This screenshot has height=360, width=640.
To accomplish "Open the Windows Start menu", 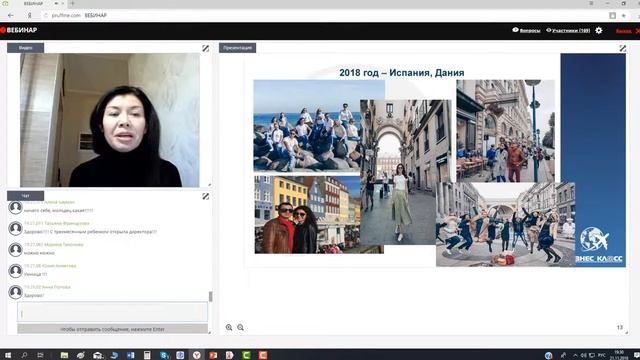I will [7, 355].
